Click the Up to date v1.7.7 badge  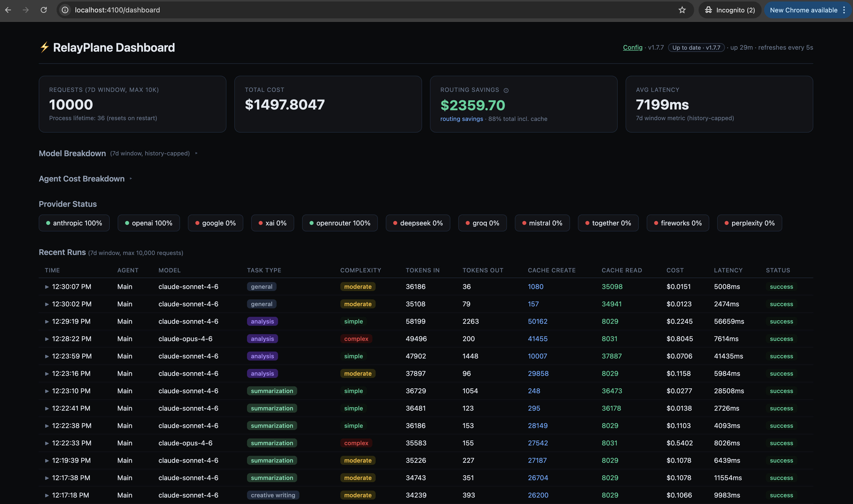tap(696, 48)
